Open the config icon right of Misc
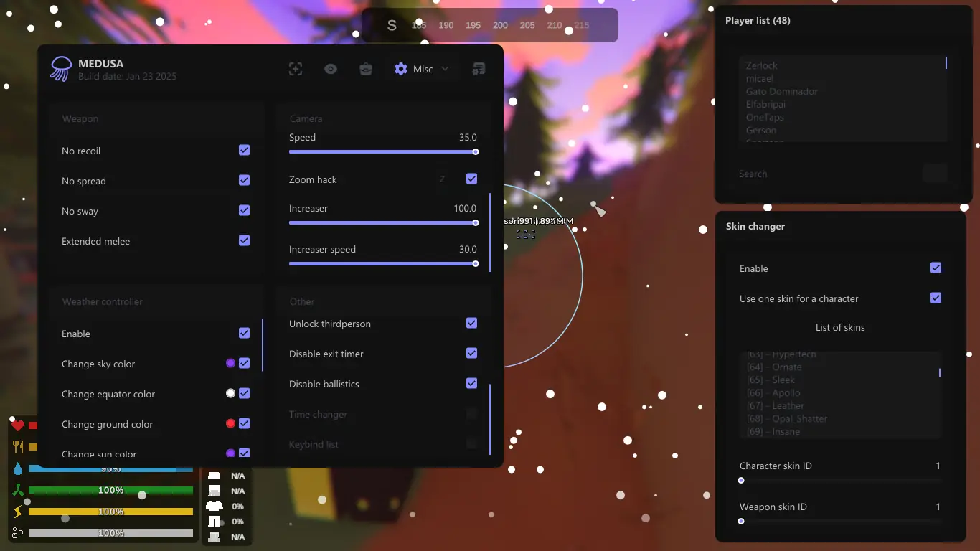980x551 pixels. 479,69
